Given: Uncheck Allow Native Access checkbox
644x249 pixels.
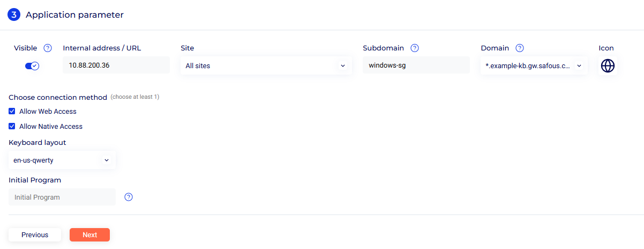Looking at the screenshot, I should (x=12, y=127).
